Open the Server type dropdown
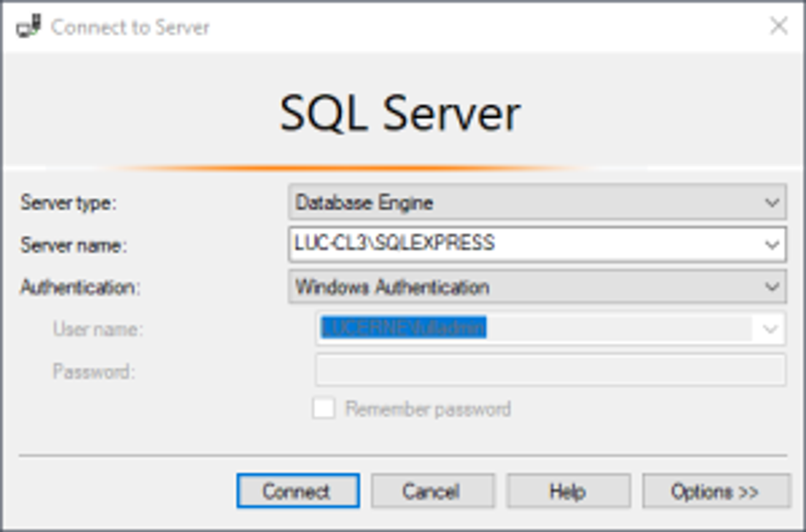The width and height of the screenshot is (806, 532). pos(537,202)
